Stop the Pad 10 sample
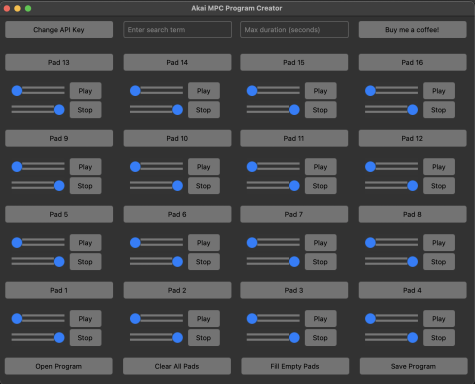The image size is (475, 384). (x=204, y=186)
